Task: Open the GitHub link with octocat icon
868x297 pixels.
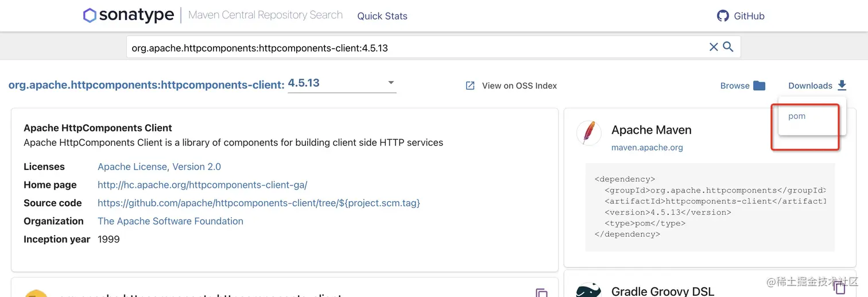Action: coord(741,16)
